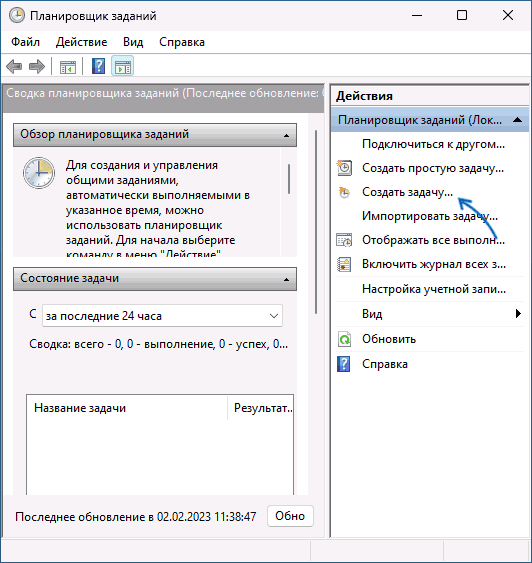Click the main summary pane vertical scrollbar
This screenshot has height=563, width=532.
click(316, 222)
